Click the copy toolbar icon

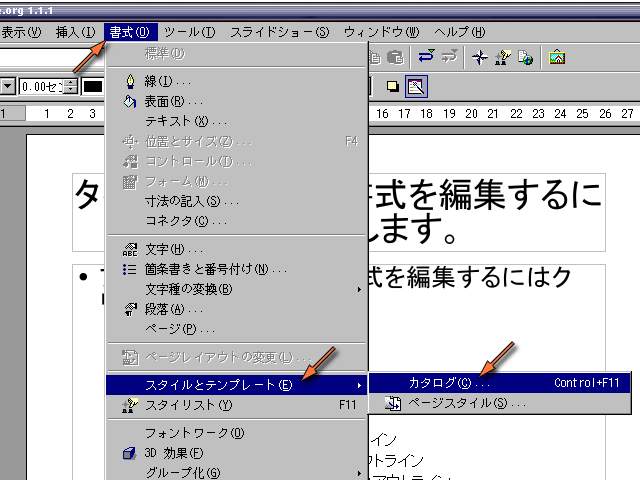coord(374,58)
